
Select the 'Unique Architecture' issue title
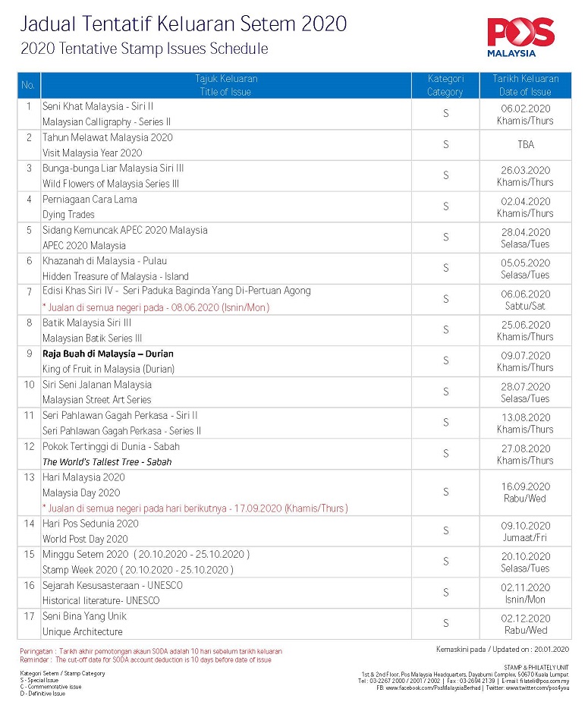pyautogui.click(x=83, y=631)
